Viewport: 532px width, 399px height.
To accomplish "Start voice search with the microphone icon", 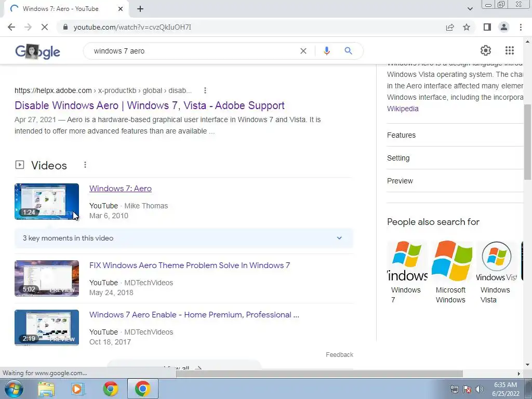I will pos(326,51).
